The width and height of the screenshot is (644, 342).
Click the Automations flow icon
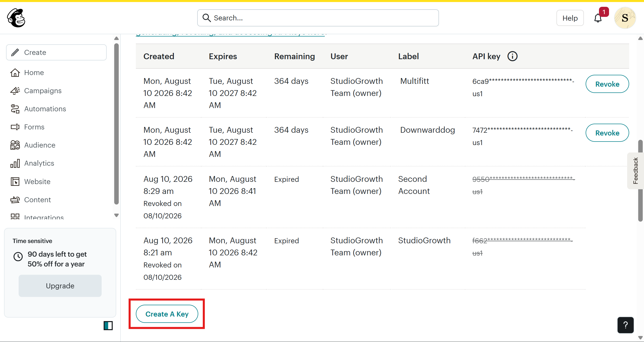[x=15, y=109]
